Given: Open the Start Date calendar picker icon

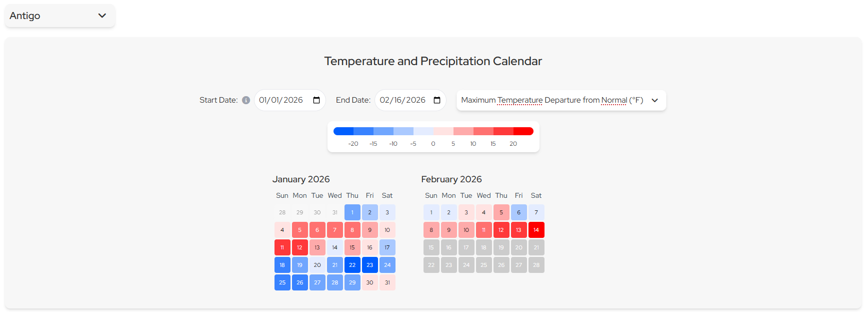Looking at the screenshot, I should [x=316, y=100].
